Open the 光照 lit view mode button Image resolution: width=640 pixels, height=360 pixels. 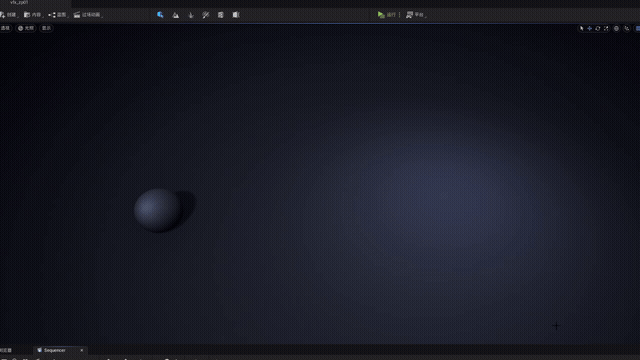[26, 28]
